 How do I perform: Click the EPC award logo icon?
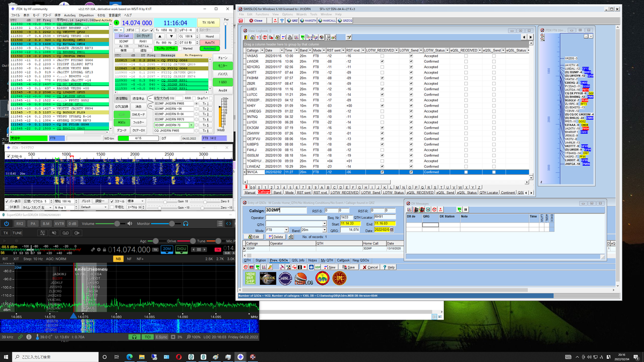point(340,279)
